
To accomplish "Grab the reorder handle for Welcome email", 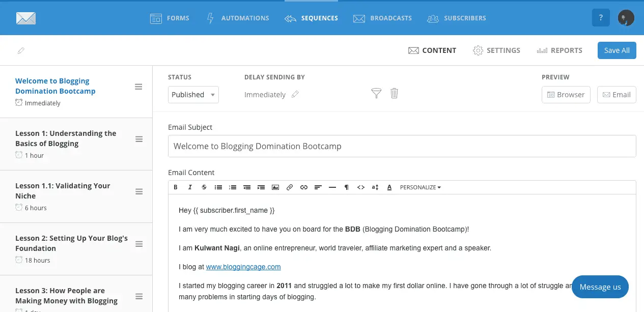I will point(138,87).
